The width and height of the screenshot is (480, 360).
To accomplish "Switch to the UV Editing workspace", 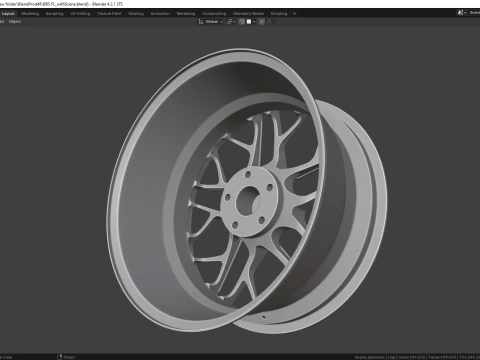I will (x=80, y=14).
